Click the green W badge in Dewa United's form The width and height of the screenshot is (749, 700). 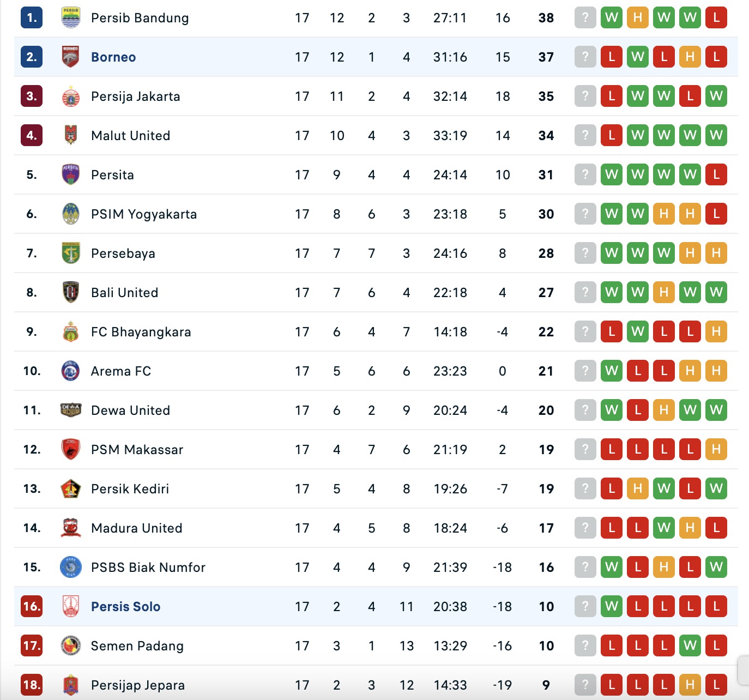(611, 410)
